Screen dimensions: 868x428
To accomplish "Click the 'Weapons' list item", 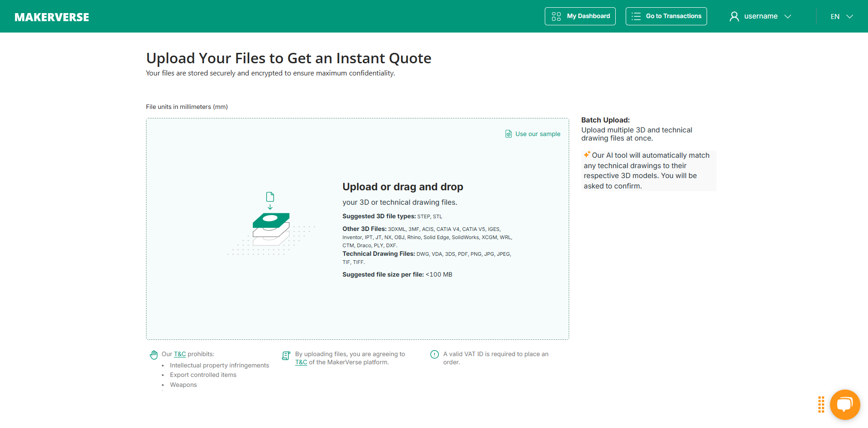I will [184, 385].
